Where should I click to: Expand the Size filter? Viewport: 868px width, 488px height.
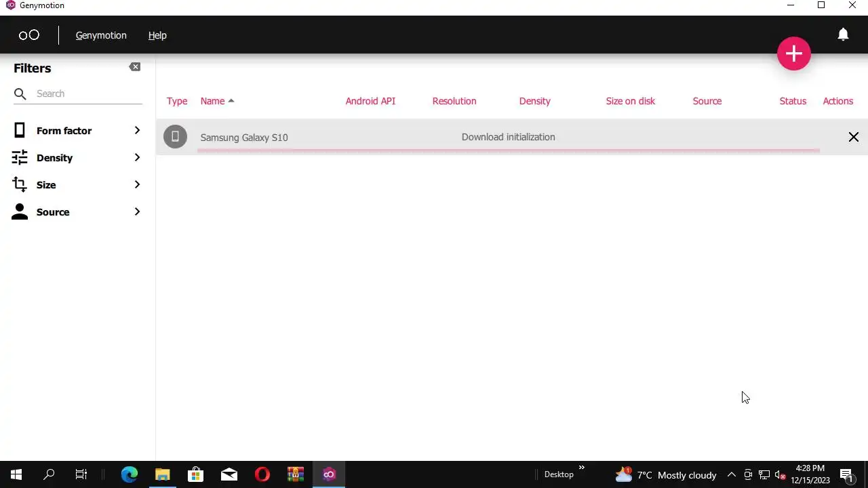tap(137, 184)
